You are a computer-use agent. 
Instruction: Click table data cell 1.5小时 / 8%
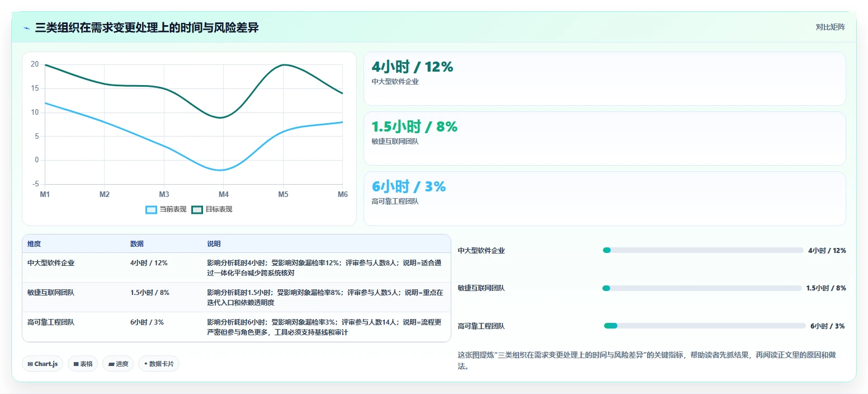pos(150,292)
